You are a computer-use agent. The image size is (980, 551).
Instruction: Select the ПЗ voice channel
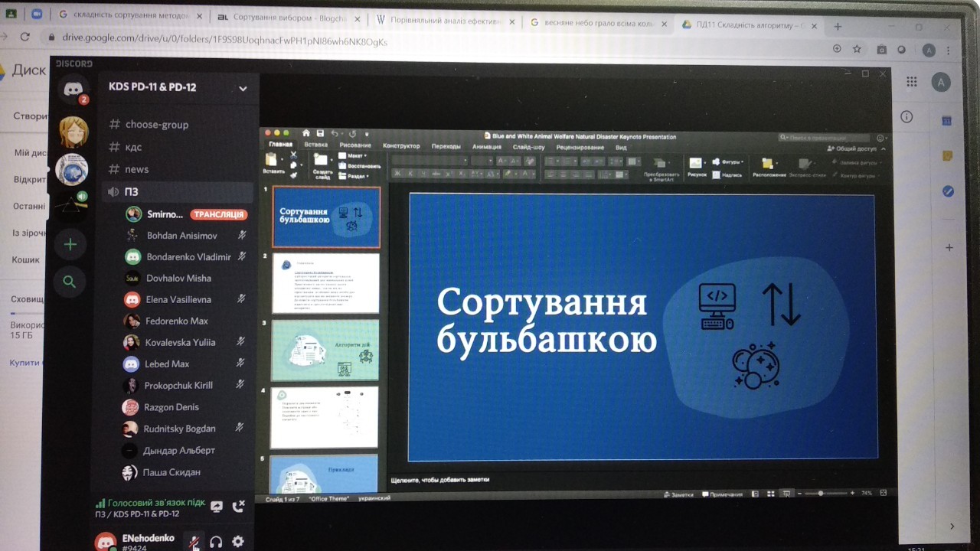point(178,191)
